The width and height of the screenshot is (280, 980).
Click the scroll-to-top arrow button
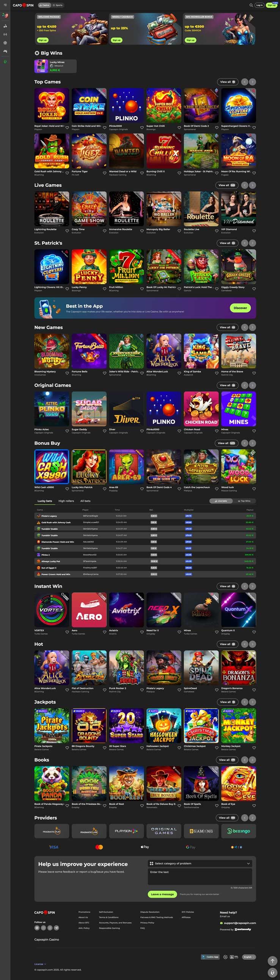[x=272, y=961]
